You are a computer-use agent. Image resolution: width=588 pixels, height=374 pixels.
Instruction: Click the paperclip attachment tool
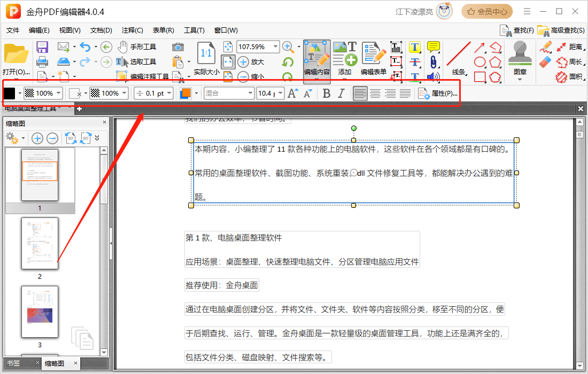(433, 62)
